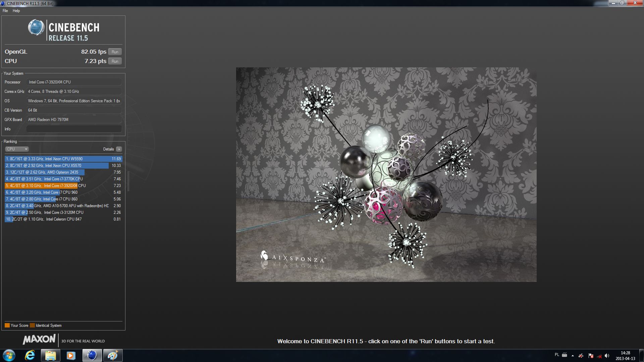Screen dimensions: 644x362
Task: Click the taskbar clock and date
Action: pyautogui.click(x=625, y=356)
